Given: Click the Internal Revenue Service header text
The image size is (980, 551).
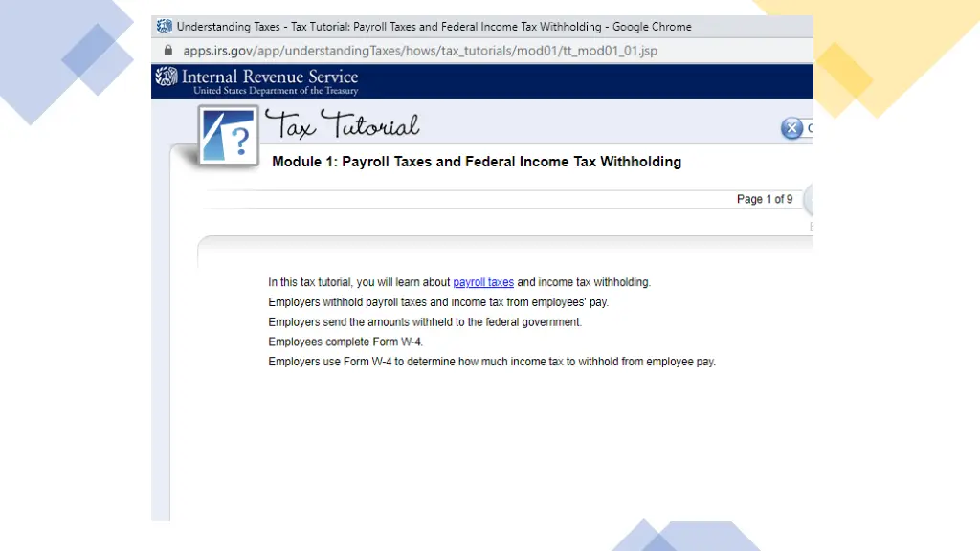Looking at the screenshot, I should click(x=270, y=77).
